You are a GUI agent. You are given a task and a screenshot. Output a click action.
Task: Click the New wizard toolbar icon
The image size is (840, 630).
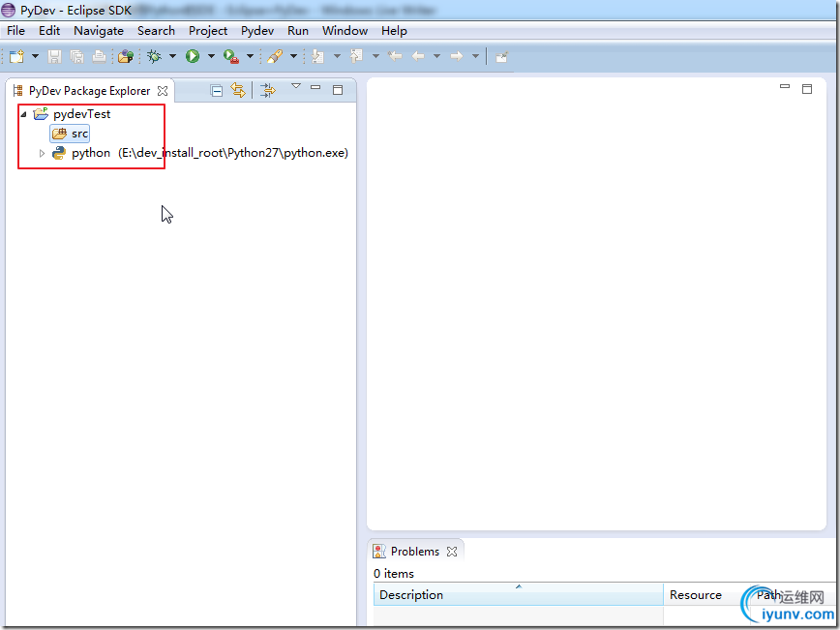point(16,56)
